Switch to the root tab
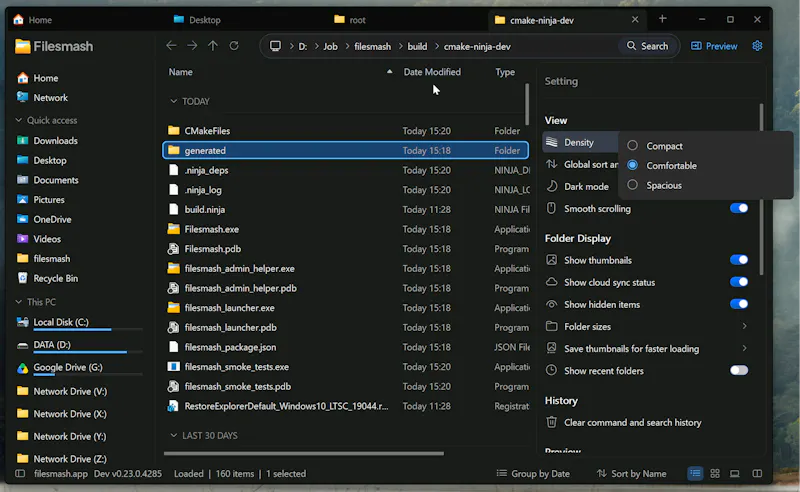Image resolution: width=800 pixels, height=492 pixels. (x=349, y=20)
